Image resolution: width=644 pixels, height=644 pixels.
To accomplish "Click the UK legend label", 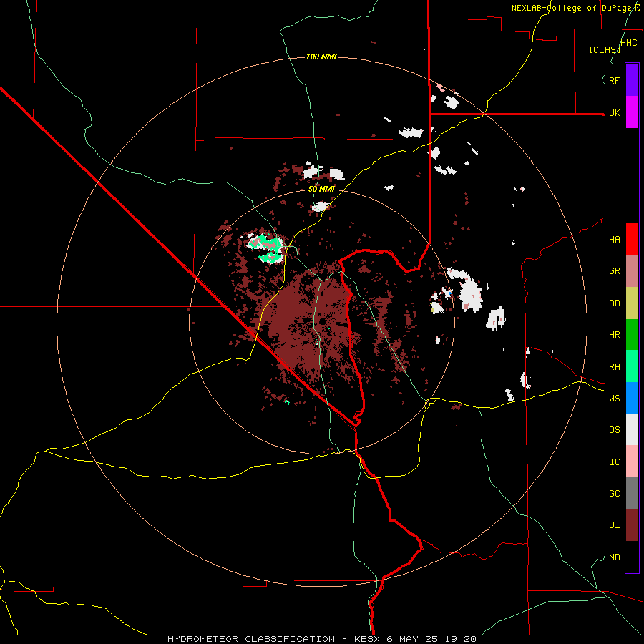I will (x=614, y=112).
